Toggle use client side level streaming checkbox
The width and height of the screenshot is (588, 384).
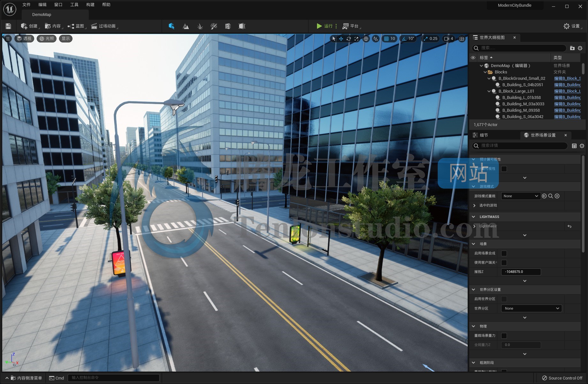tap(504, 263)
